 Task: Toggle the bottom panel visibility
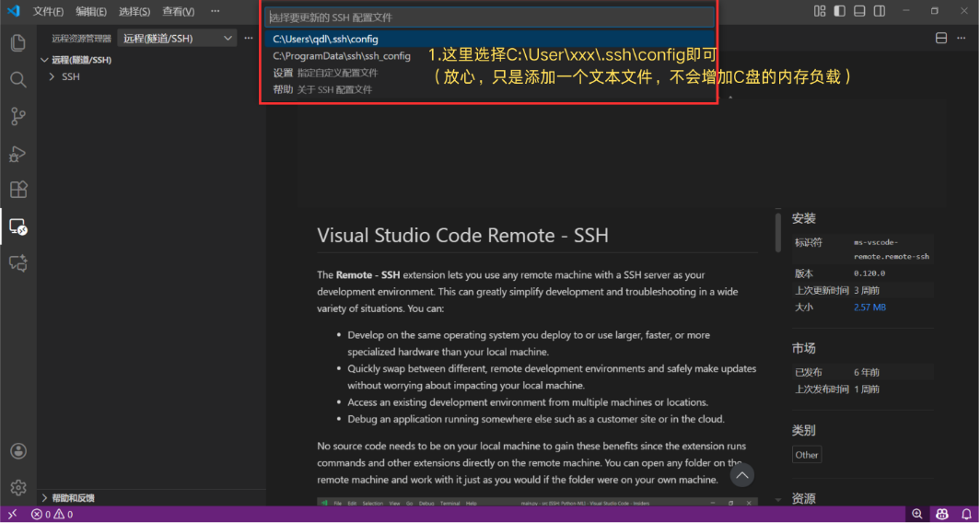click(x=859, y=11)
